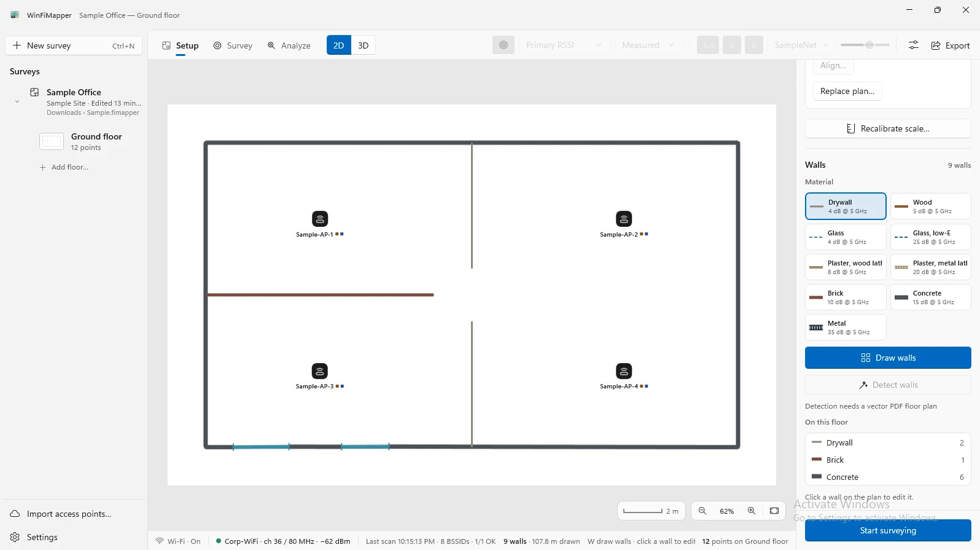Switch to 2D view
The image size is (980, 550).
pos(339,45)
